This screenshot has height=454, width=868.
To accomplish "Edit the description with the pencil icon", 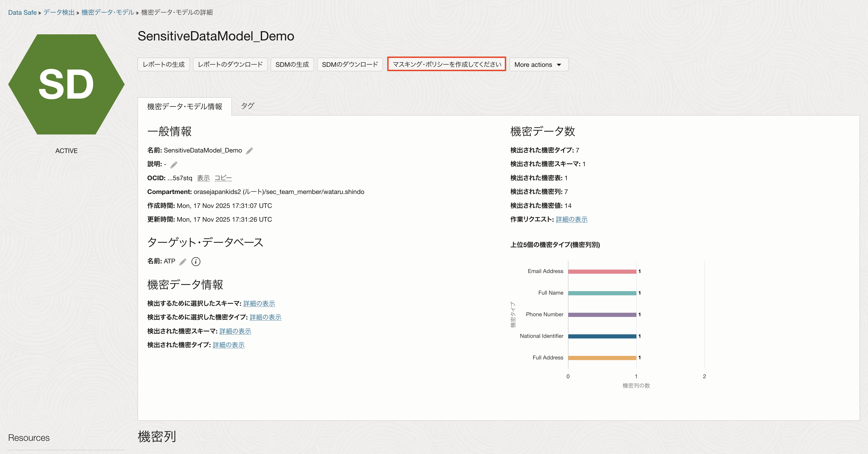I will click(x=174, y=164).
